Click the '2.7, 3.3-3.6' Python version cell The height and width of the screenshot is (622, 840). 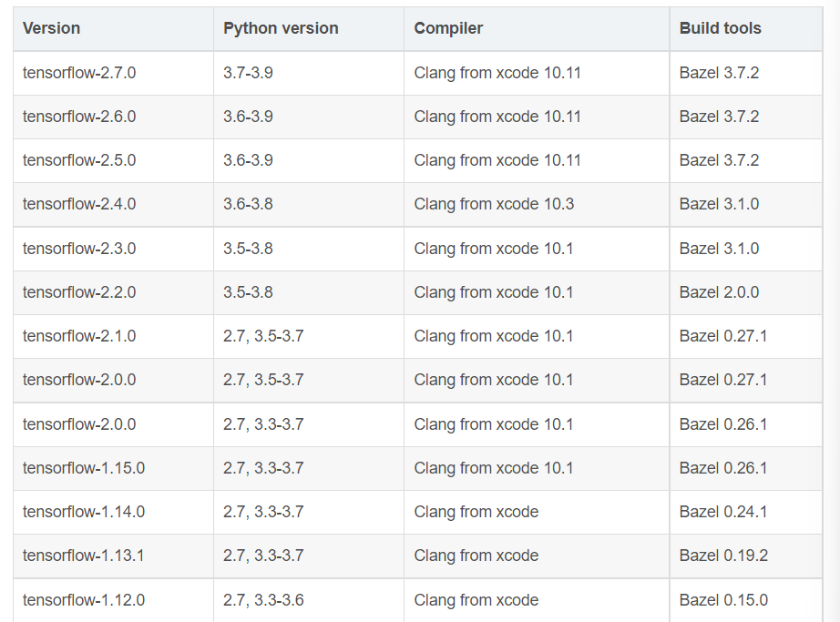(263, 600)
